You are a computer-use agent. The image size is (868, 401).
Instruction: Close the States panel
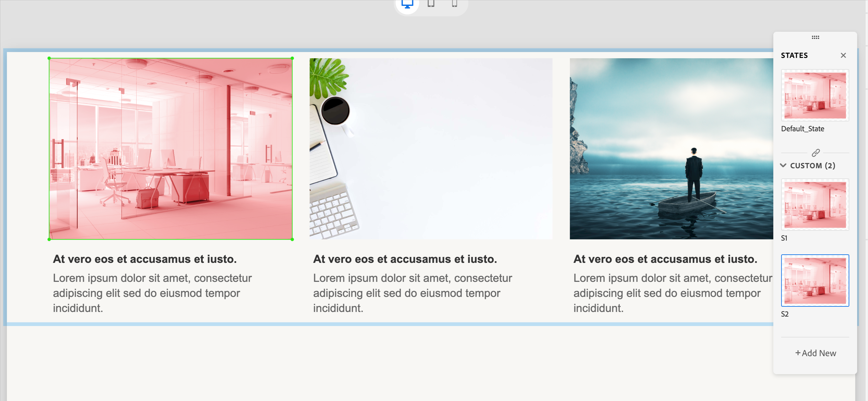843,55
